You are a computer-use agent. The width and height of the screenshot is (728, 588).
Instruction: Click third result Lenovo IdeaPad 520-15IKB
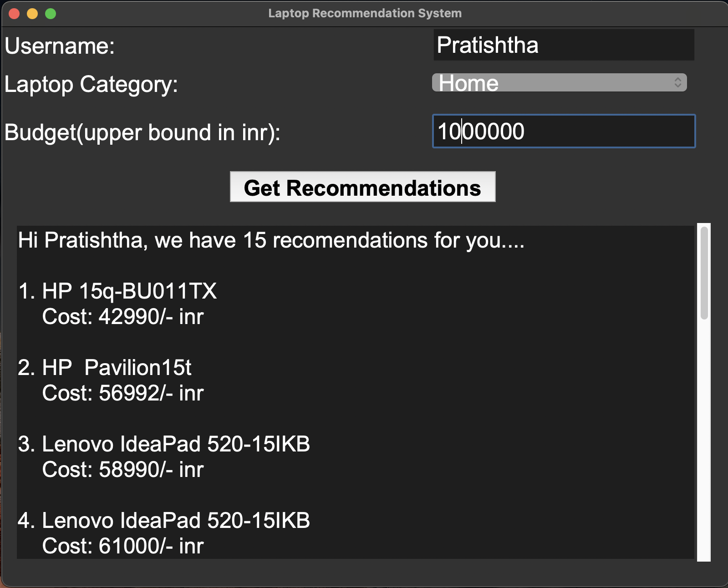click(164, 444)
